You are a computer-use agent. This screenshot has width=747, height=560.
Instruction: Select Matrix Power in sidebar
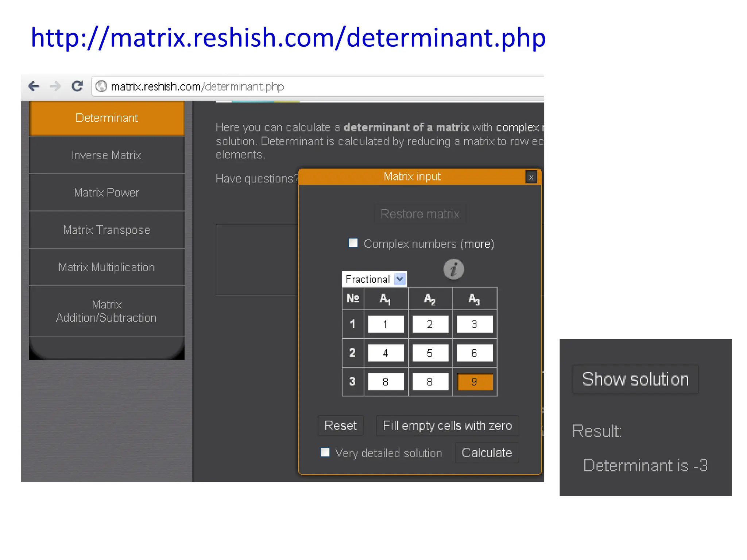point(107,192)
